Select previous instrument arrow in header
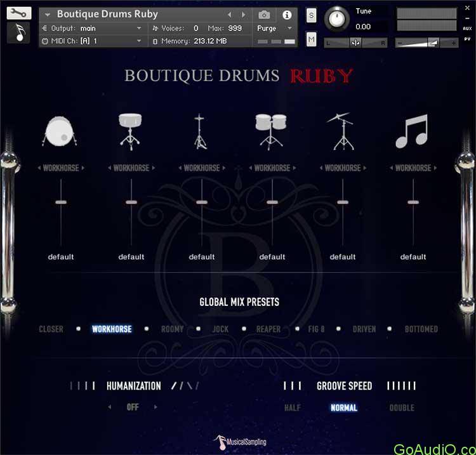This screenshot has width=476, height=455. point(230,15)
